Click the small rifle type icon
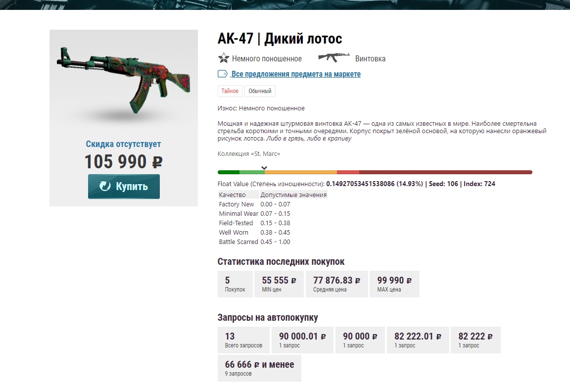Image resolution: width=570 pixels, height=392 pixels. 333,57
